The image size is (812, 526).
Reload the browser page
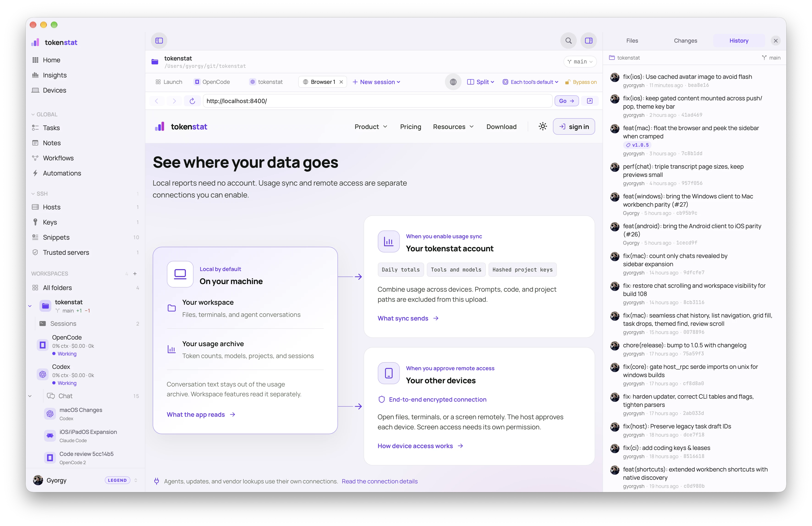tap(192, 101)
